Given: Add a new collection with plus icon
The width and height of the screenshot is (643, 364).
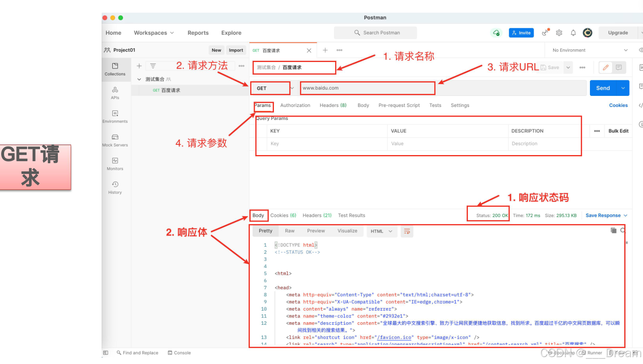Looking at the screenshot, I should (139, 66).
